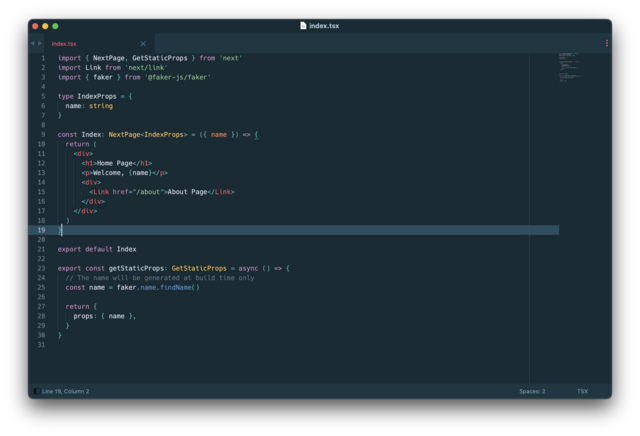Click NextPage<IndexProps> on line 9
The width and height of the screenshot is (640, 436).
[x=148, y=134]
